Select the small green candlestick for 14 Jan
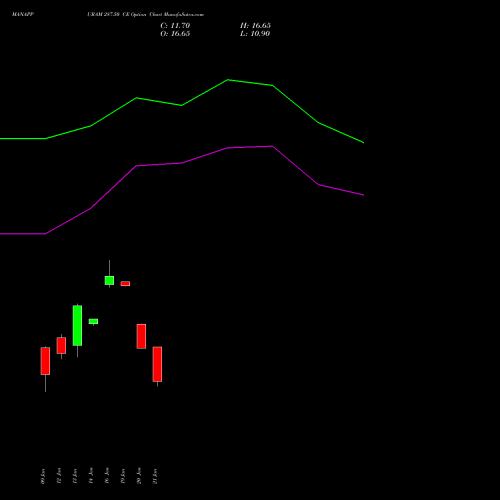Viewport: 500px width, 500px height. [93, 321]
